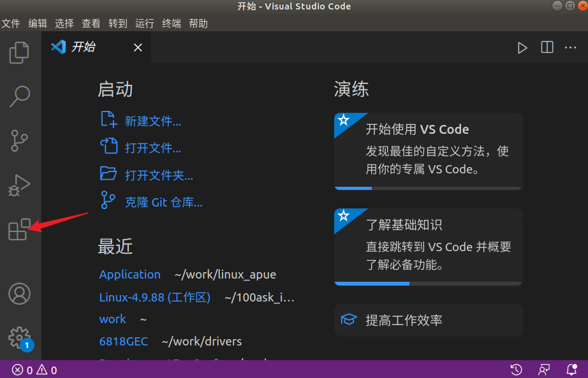Screen dimensions: 588x378
Task: Click the ~/work/drivers path text
Action: pyautogui.click(x=202, y=341)
